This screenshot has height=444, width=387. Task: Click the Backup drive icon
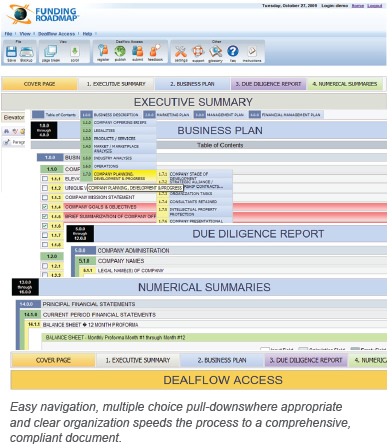pyautogui.click(x=26, y=52)
